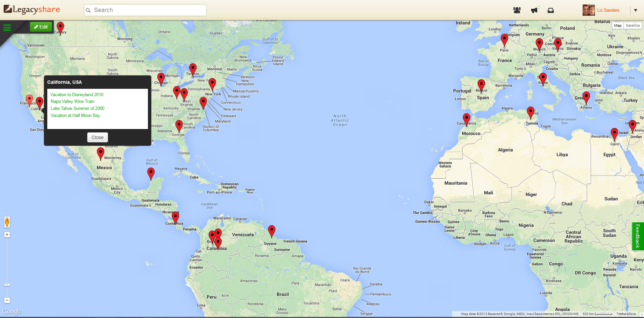Open the green Feedback tab

(638, 236)
